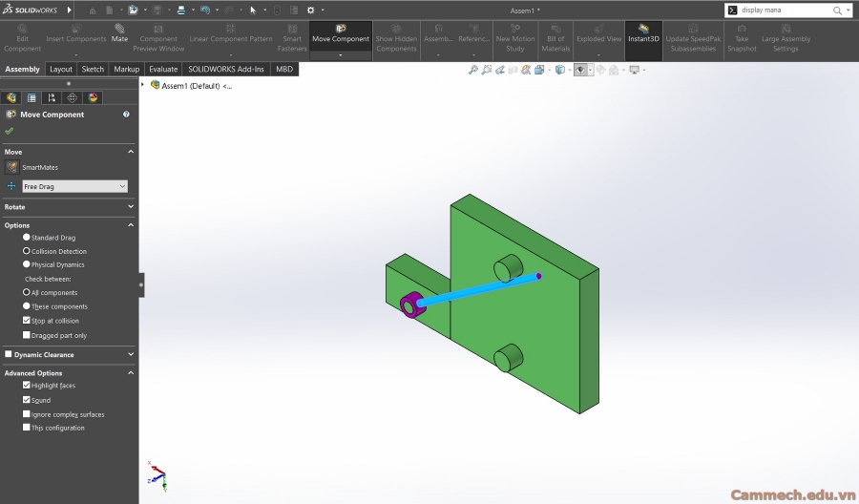Open the PropertyManager tab icon
This screenshot has width=859, height=504.
pyautogui.click(x=31, y=97)
